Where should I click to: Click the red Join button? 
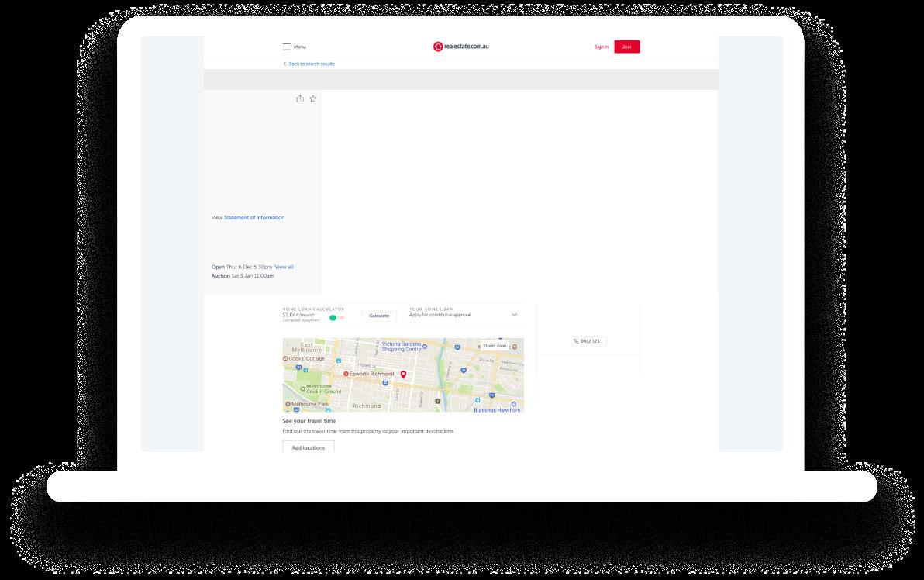click(x=626, y=47)
